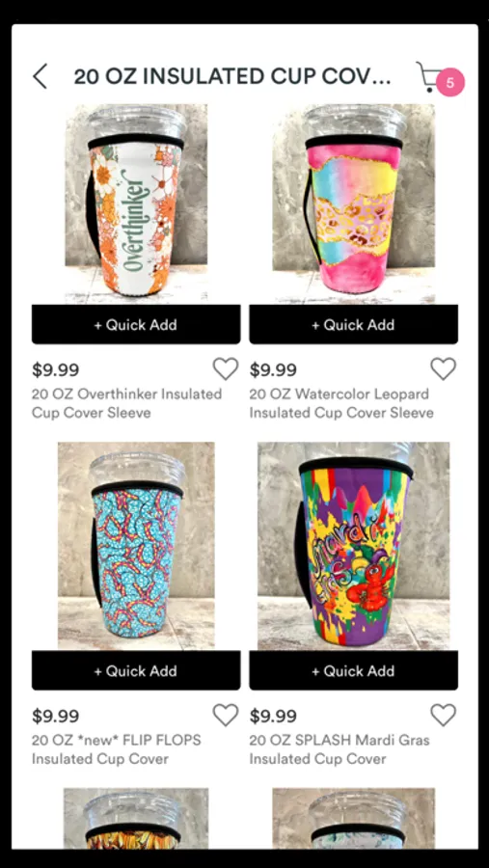Tap the heart for FLIP FLOPS cup cover

click(x=226, y=715)
